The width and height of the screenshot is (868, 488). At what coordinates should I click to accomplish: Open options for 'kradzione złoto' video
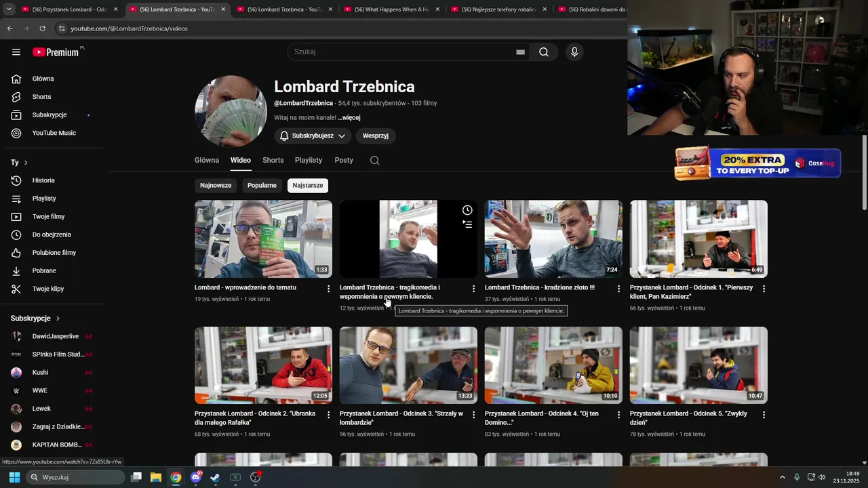coord(619,289)
